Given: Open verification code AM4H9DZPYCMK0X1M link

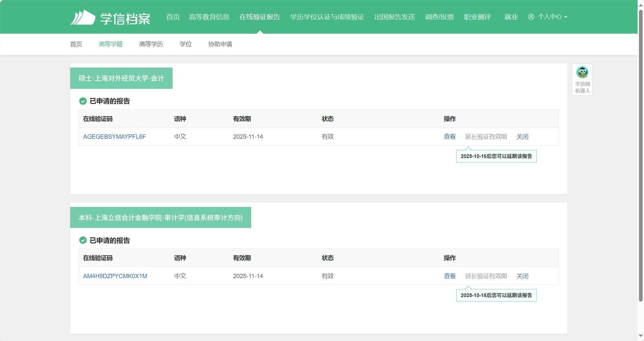Looking at the screenshot, I should click(x=115, y=276).
